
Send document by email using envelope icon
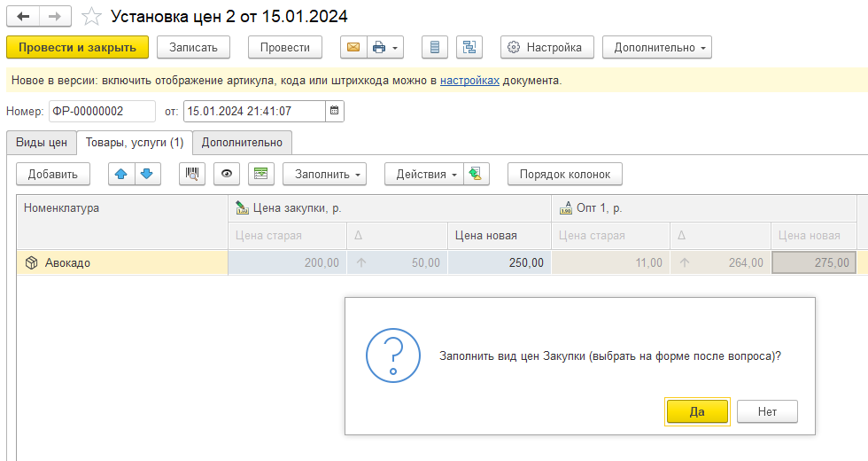353,48
